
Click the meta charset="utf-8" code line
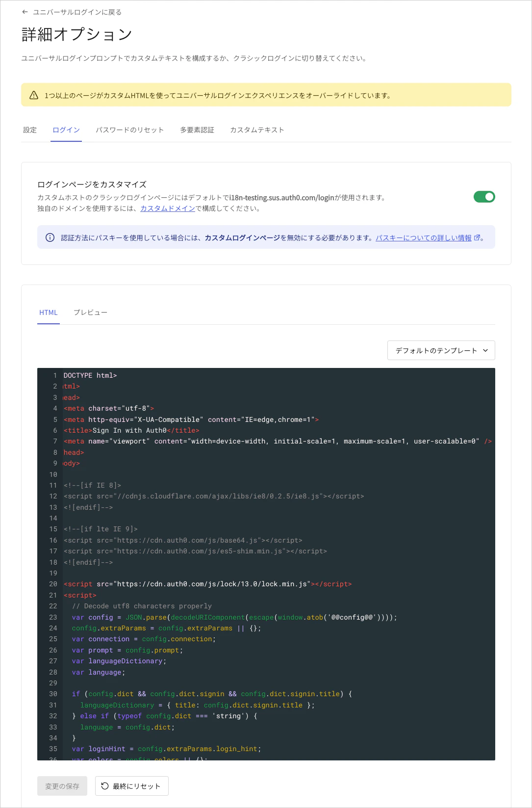(x=109, y=408)
